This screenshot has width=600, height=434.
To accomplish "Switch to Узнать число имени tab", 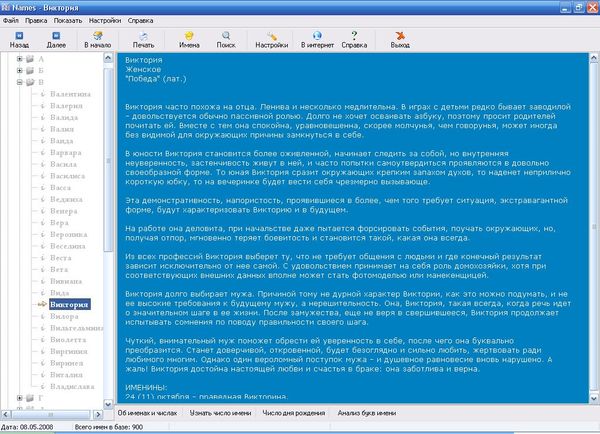I will click(x=221, y=413).
